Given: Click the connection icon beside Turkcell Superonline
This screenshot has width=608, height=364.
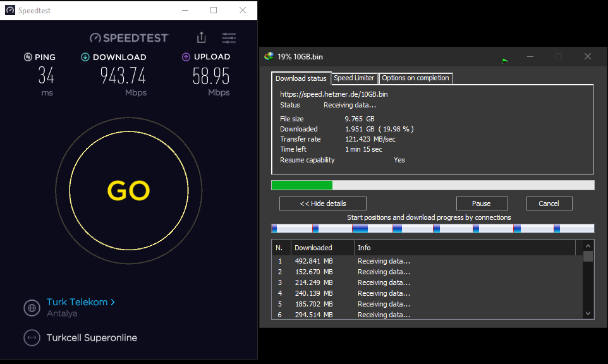Looking at the screenshot, I should [32, 337].
